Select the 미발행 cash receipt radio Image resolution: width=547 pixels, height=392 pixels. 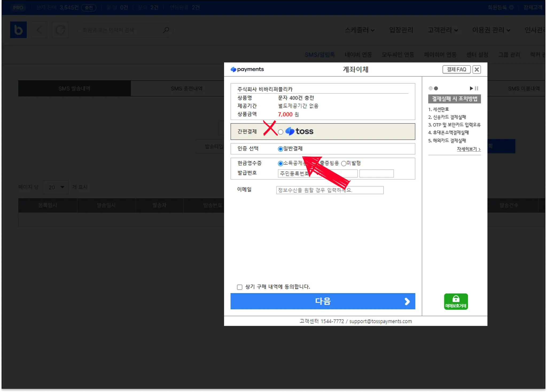[x=344, y=163]
